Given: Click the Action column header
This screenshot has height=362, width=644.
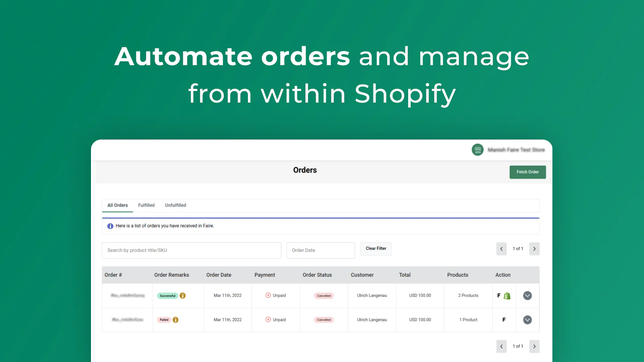Looking at the screenshot, I should pos(503,275).
